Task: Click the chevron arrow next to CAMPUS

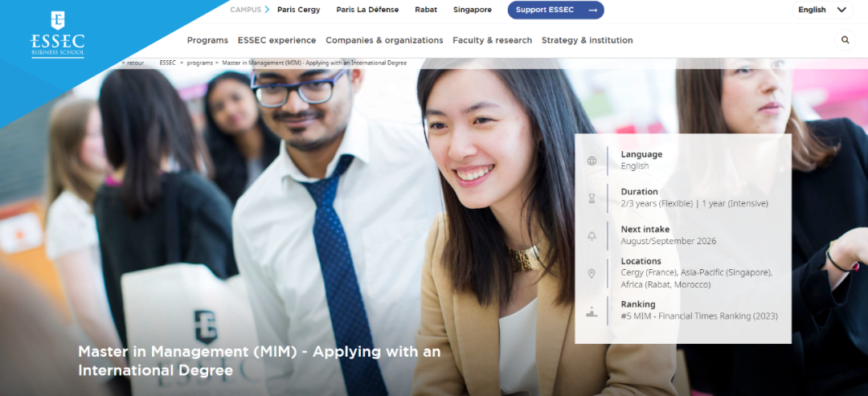Action: tap(268, 10)
